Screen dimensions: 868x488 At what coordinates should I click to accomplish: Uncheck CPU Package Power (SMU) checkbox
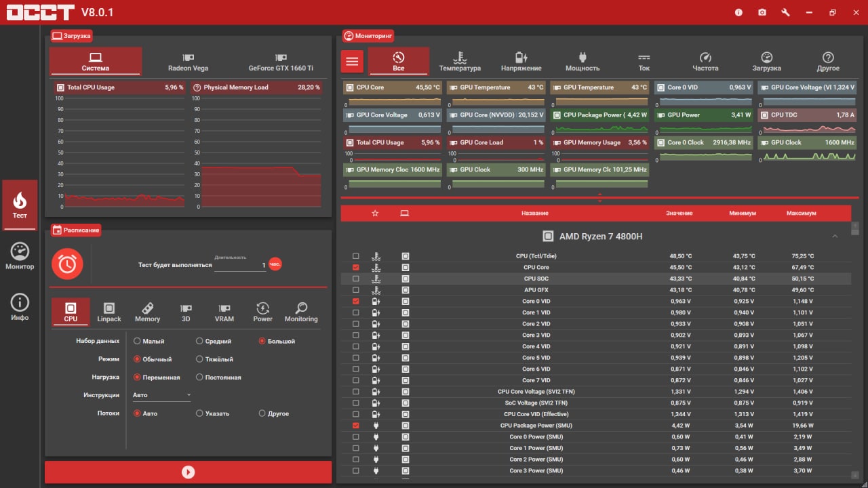[x=356, y=426]
